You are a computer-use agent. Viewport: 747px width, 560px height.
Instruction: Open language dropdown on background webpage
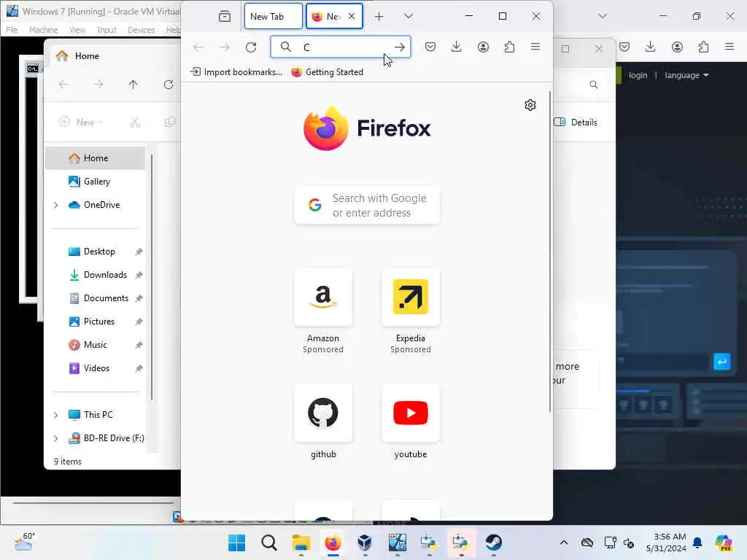686,75
